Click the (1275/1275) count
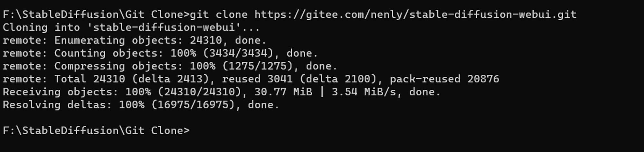 (257, 66)
